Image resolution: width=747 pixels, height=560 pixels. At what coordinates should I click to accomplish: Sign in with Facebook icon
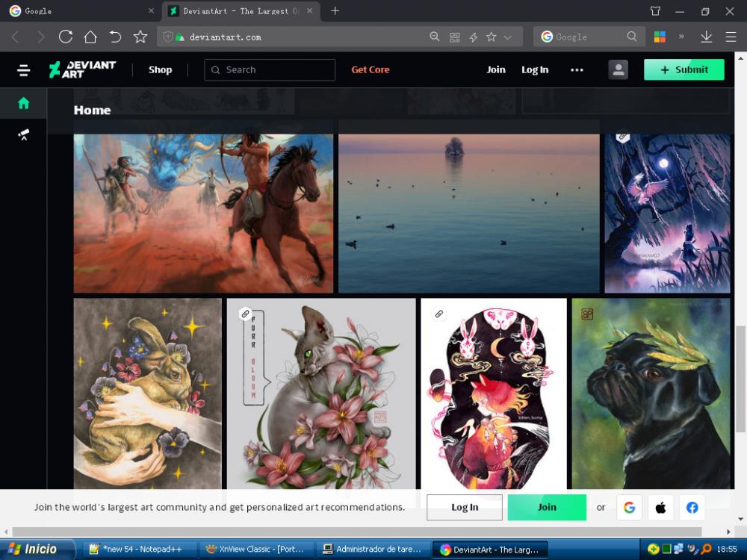692,508
